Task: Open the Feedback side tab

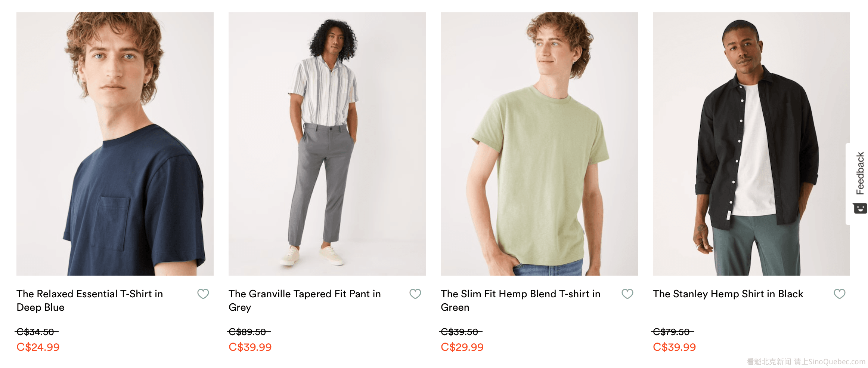Action: (x=860, y=173)
